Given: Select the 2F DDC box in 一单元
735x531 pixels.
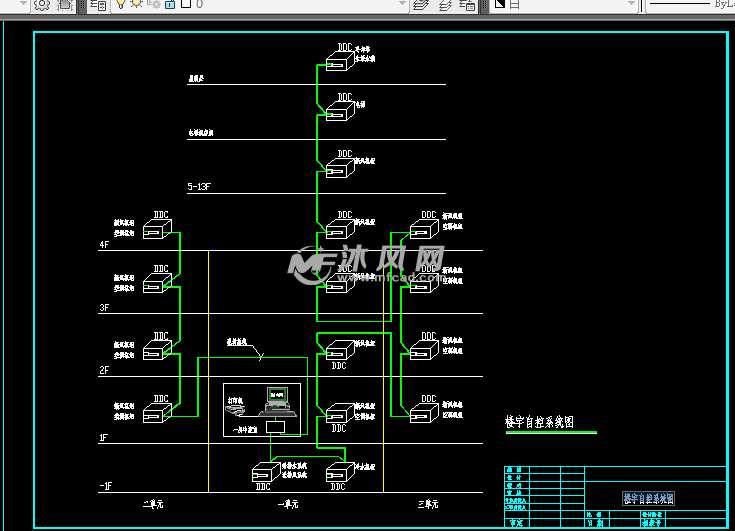Looking at the screenshot, I should pyautogui.click(x=340, y=351).
